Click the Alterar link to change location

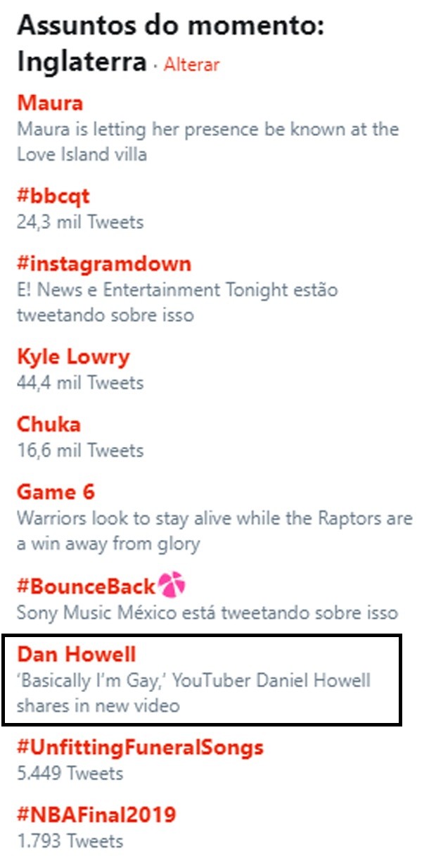click(192, 65)
